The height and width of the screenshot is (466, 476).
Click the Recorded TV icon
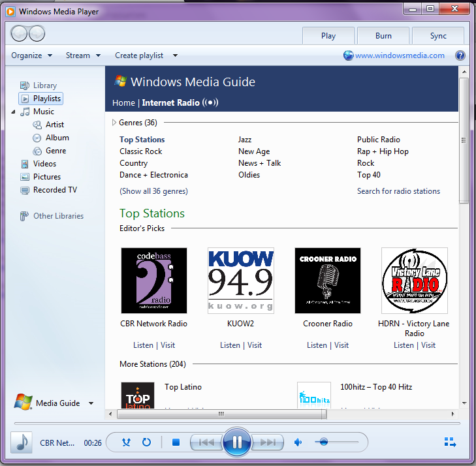point(25,190)
